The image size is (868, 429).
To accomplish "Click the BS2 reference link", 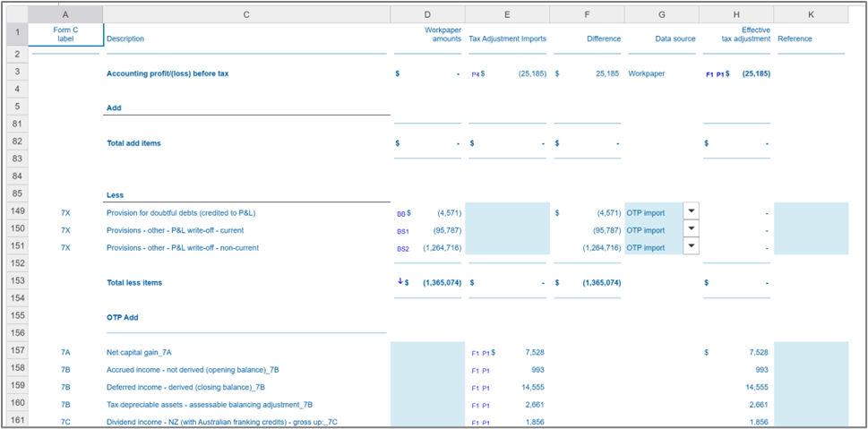I will tap(402, 249).
